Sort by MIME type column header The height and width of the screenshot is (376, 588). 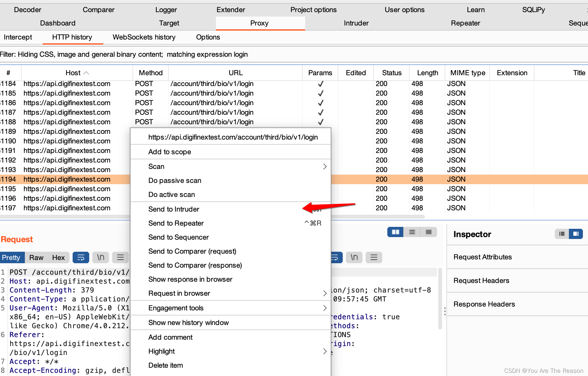pyautogui.click(x=467, y=73)
